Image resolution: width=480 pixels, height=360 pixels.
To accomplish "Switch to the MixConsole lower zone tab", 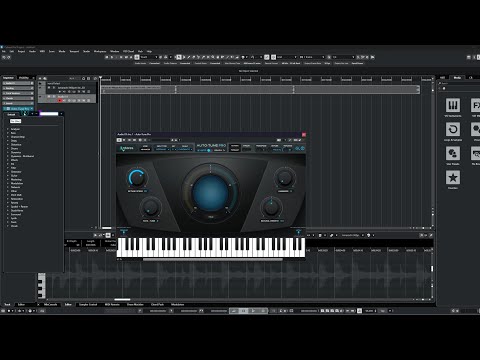I will click(x=51, y=305).
